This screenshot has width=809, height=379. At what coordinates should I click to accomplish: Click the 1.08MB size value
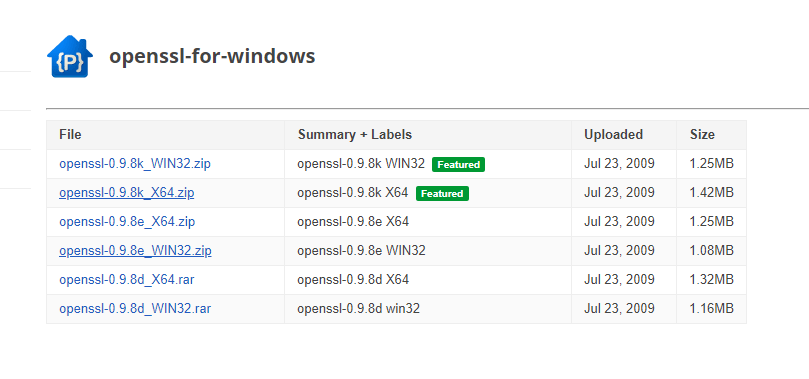[x=711, y=251]
